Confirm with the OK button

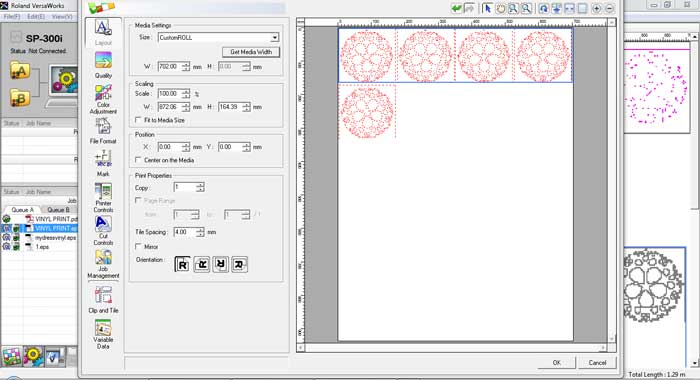(557, 363)
